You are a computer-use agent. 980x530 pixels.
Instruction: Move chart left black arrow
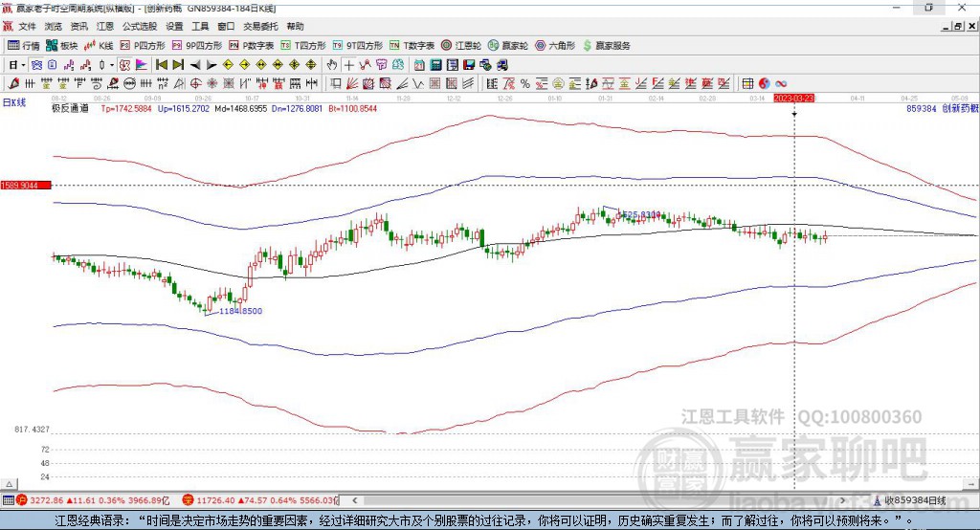(195, 65)
